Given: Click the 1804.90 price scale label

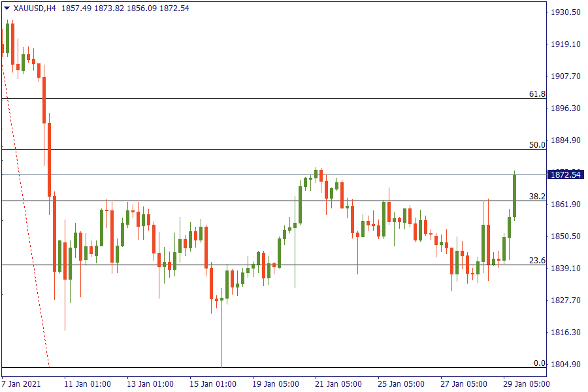Looking at the screenshot, I should [x=565, y=365].
